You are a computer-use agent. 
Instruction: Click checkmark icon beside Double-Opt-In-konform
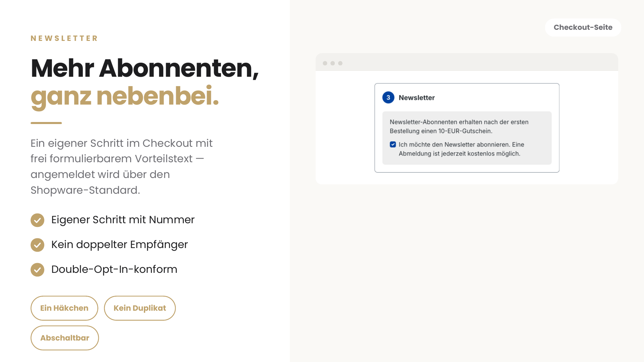pos(38,270)
